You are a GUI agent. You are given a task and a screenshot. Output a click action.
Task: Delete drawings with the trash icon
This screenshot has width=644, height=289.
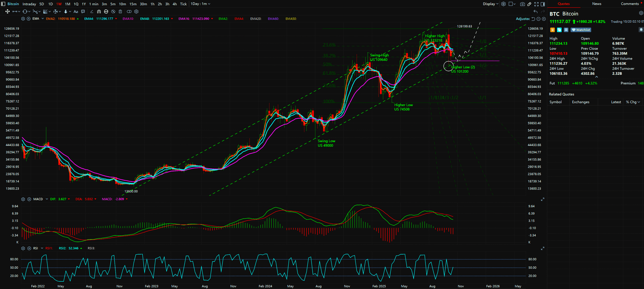(120, 12)
